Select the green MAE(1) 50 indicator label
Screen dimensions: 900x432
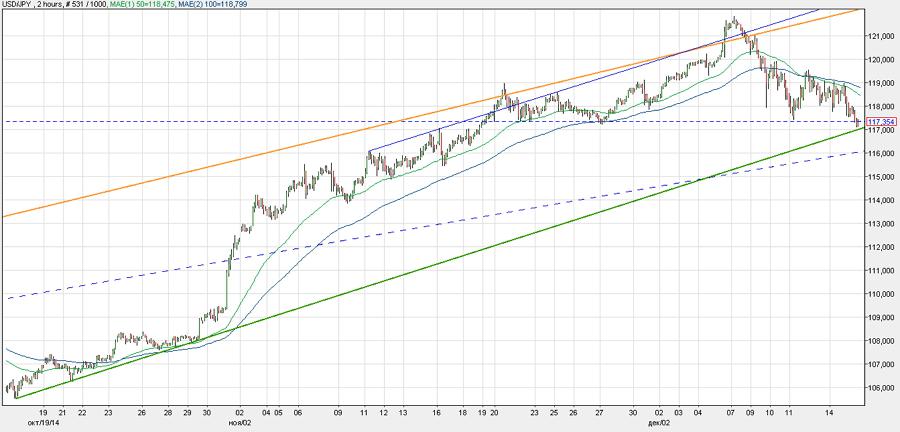pos(180,5)
